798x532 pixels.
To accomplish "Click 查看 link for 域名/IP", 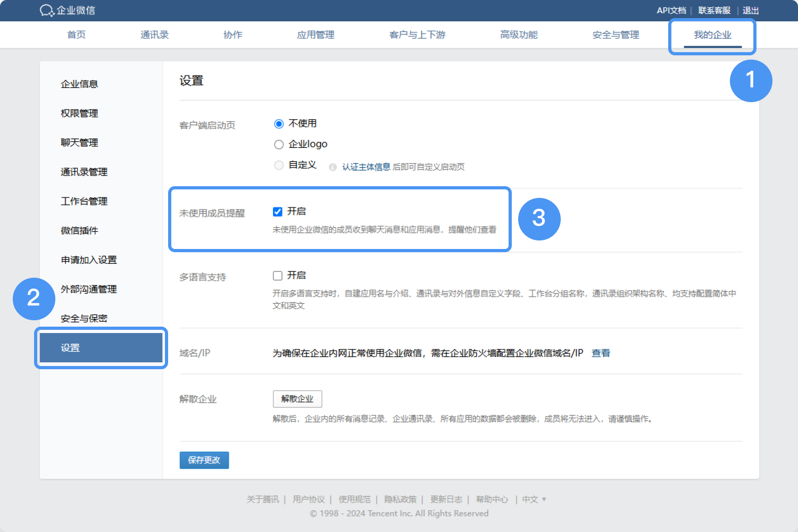I will 601,353.
